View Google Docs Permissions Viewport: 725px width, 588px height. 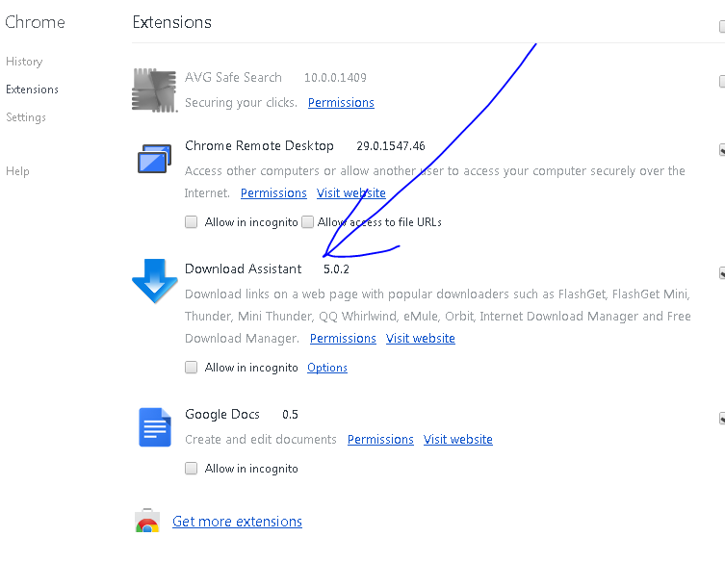[380, 439]
